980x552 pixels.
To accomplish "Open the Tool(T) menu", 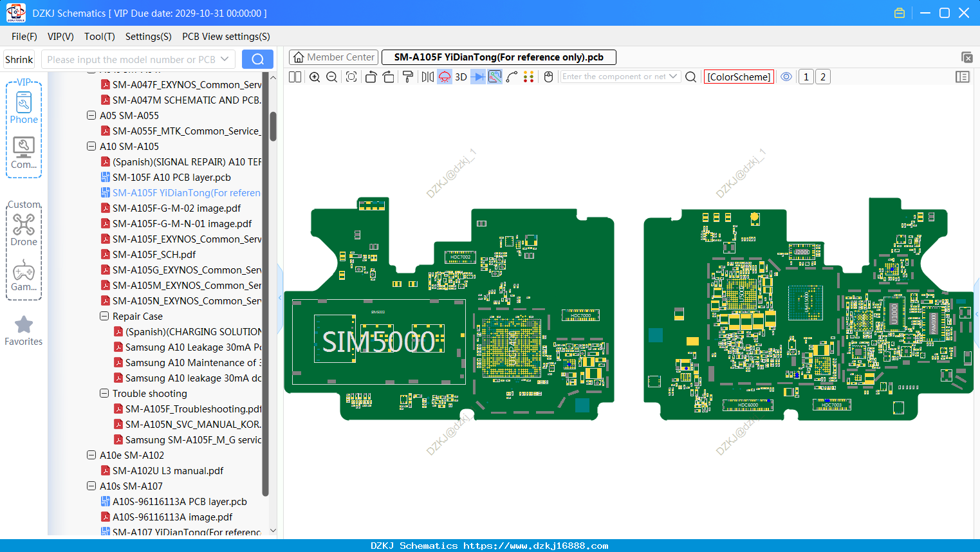I will [x=100, y=37].
